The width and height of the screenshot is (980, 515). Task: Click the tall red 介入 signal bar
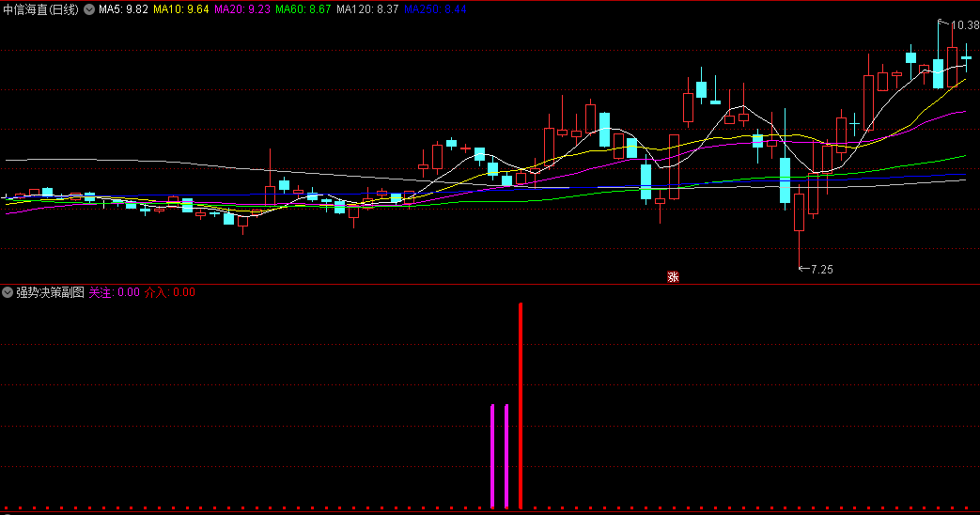click(x=520, y=406)
